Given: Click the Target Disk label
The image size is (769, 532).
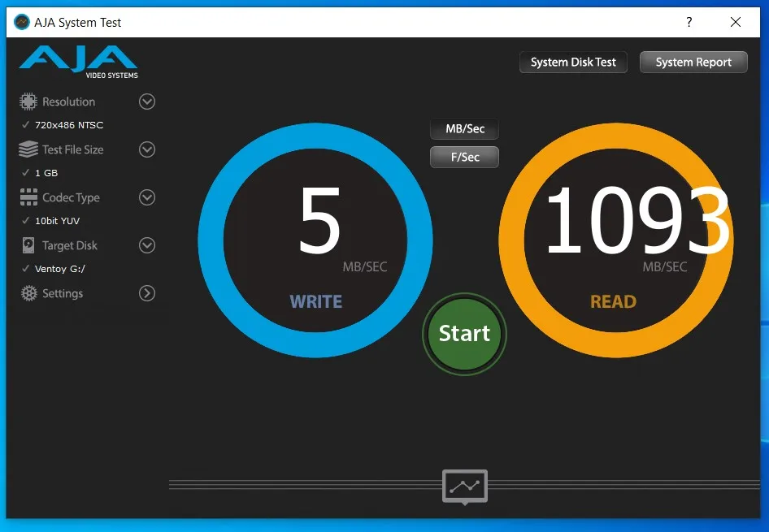Looking at the screenshot, I should [x=70, y=245].
